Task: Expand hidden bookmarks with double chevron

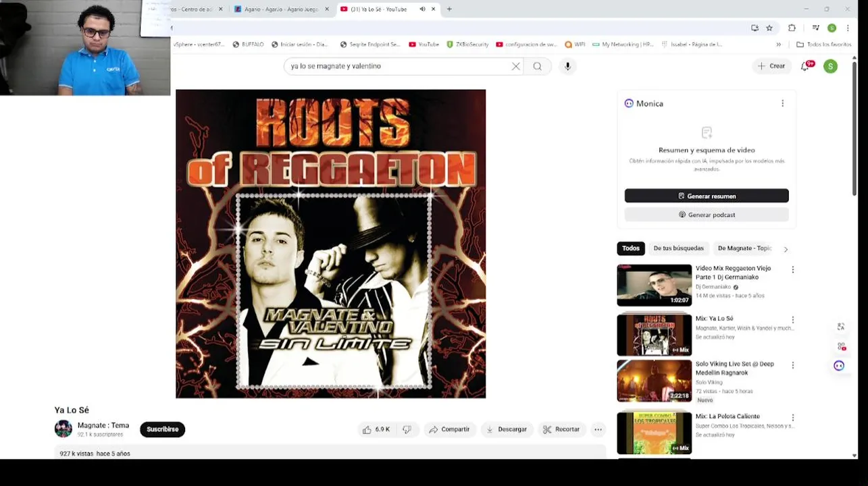Action: [778, 45]
